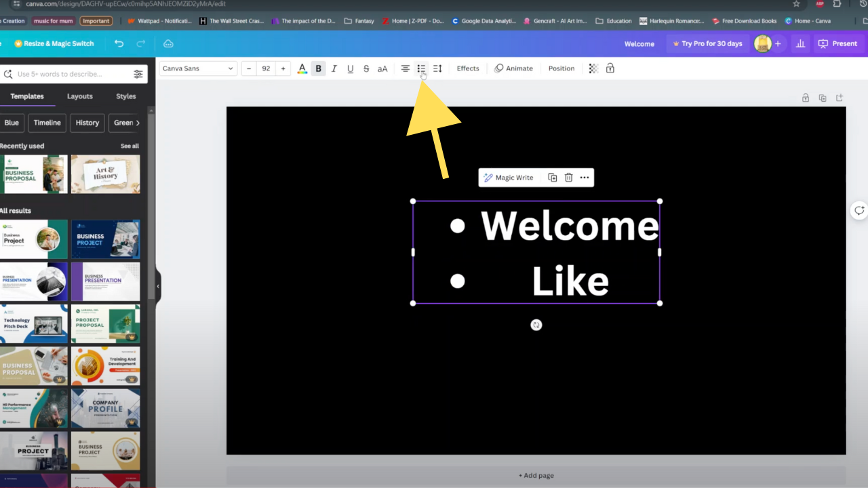This screenshot has width=868, height=488.
Task: Select the rotate handle below the text box
Action: 536,325
